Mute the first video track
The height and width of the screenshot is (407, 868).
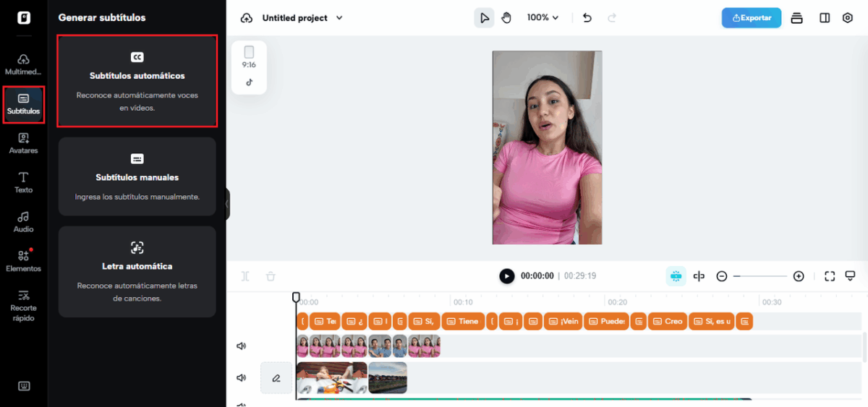(242, 346)
